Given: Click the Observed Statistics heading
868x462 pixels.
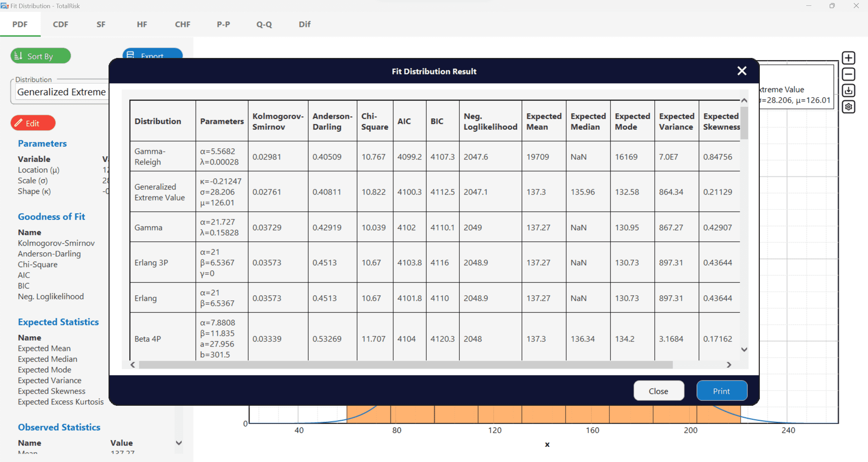Looking at the screenshot, I should point(59,427).
